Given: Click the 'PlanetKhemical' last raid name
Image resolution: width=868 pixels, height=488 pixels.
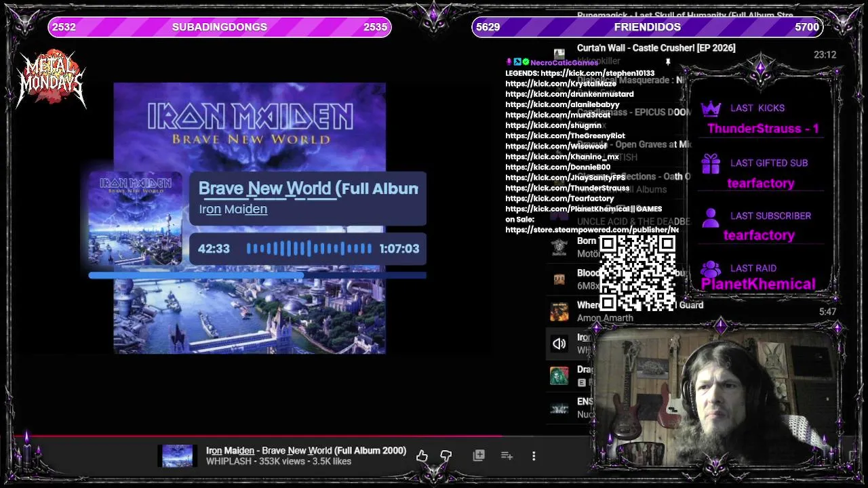Looking at the screenshot, I should tap(758, 284).
